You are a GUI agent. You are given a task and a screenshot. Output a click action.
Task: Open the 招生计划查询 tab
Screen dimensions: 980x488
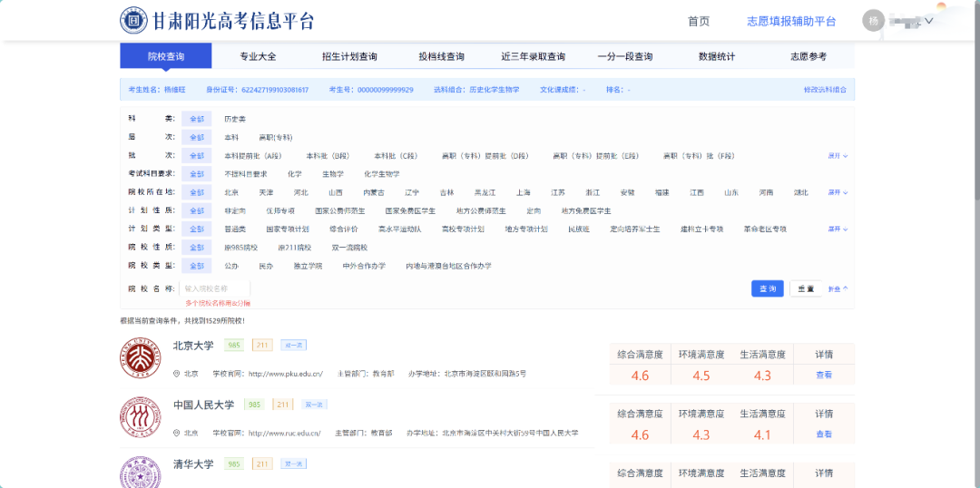(349, 56)
